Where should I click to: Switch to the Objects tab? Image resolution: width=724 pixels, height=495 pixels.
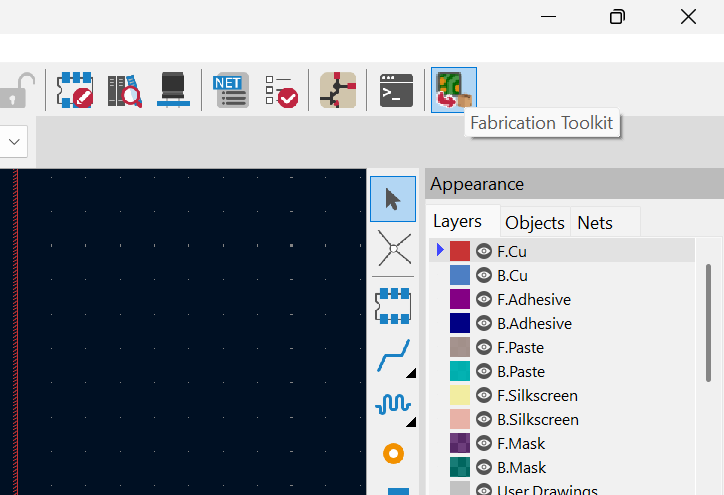(534, 223)
